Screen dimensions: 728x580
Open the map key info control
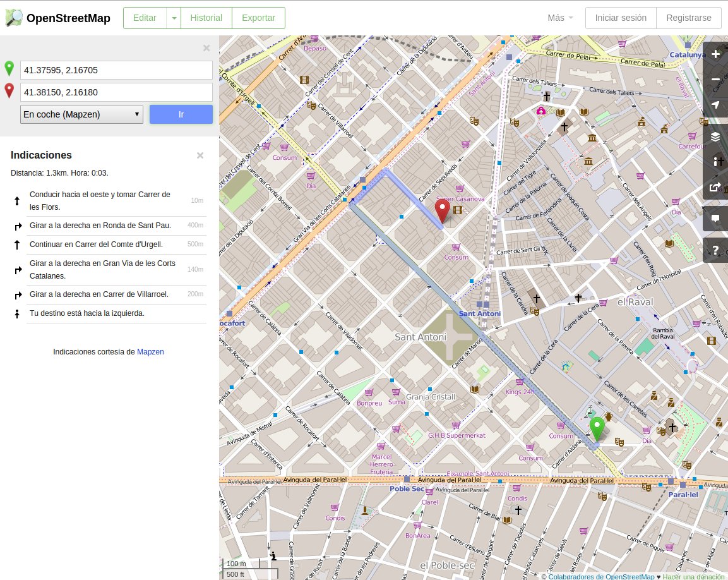(x=716, y=162)
